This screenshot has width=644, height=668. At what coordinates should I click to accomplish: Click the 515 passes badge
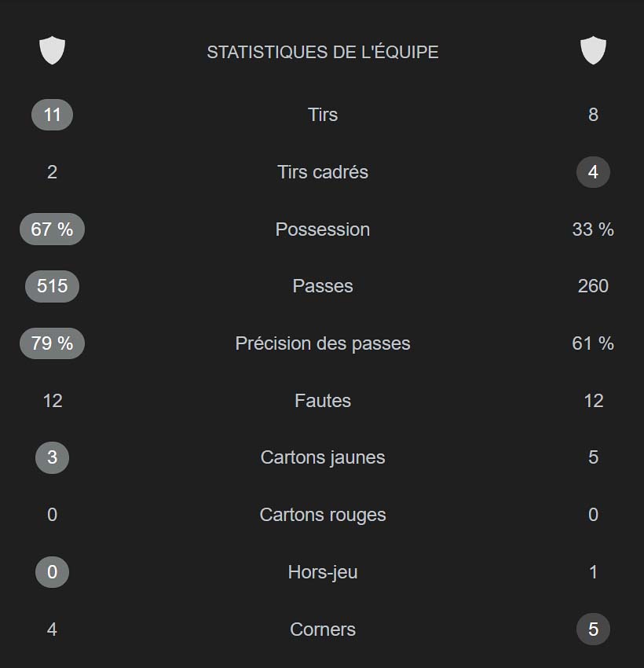(52, 286)
